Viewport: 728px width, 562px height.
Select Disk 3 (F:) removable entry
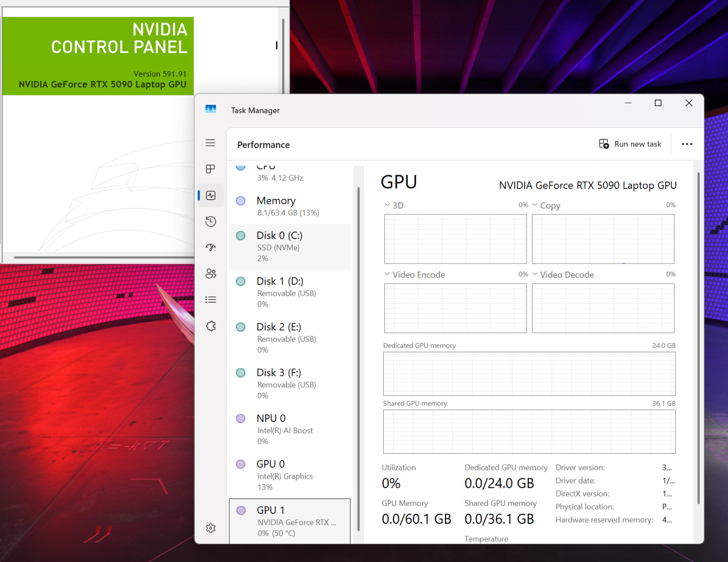[x=290, y=384]
